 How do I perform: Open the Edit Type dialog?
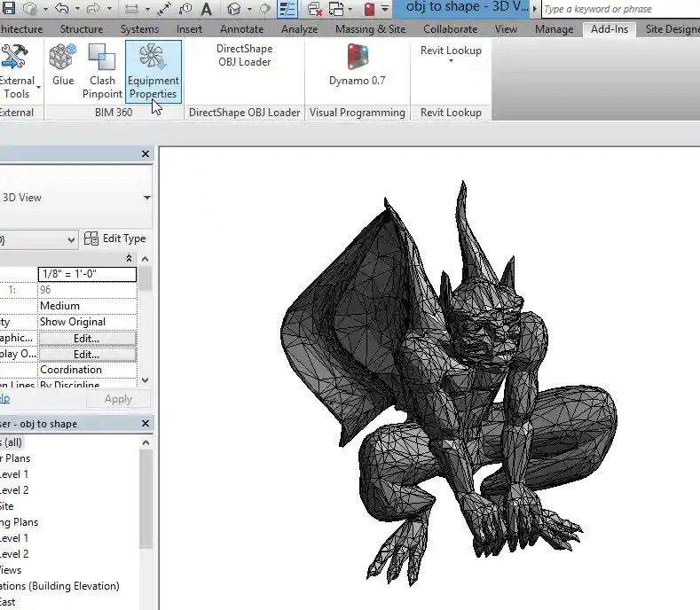tap(114, 239)
